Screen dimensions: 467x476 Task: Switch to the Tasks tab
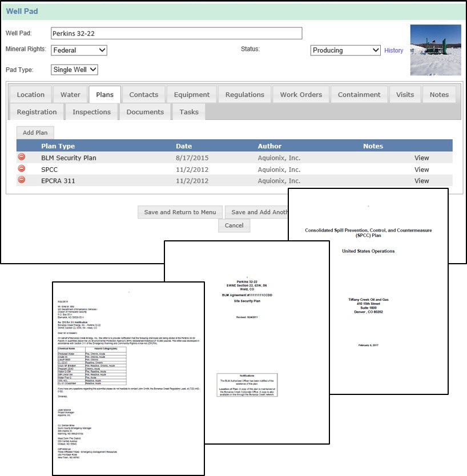(x=189, y=112)
